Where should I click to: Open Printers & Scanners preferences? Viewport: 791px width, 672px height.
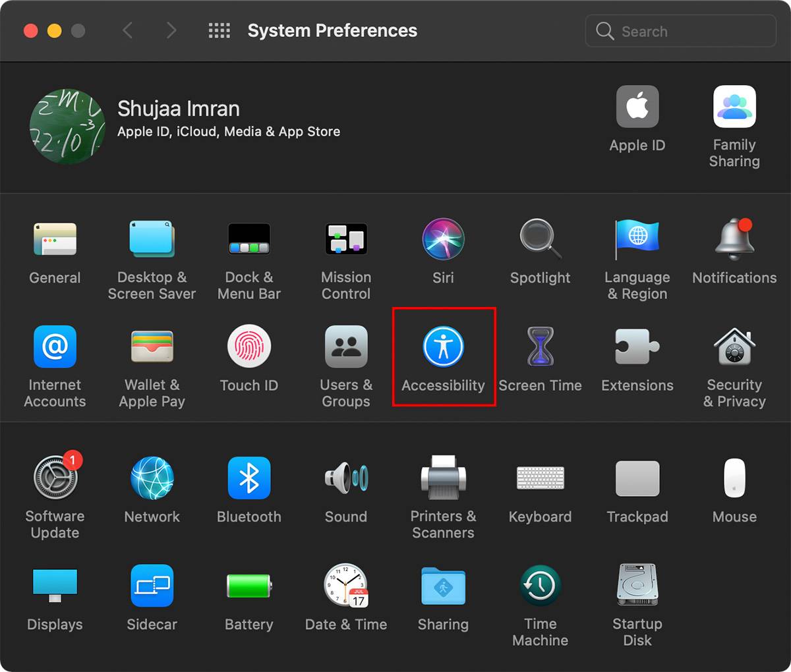[443, 479]
